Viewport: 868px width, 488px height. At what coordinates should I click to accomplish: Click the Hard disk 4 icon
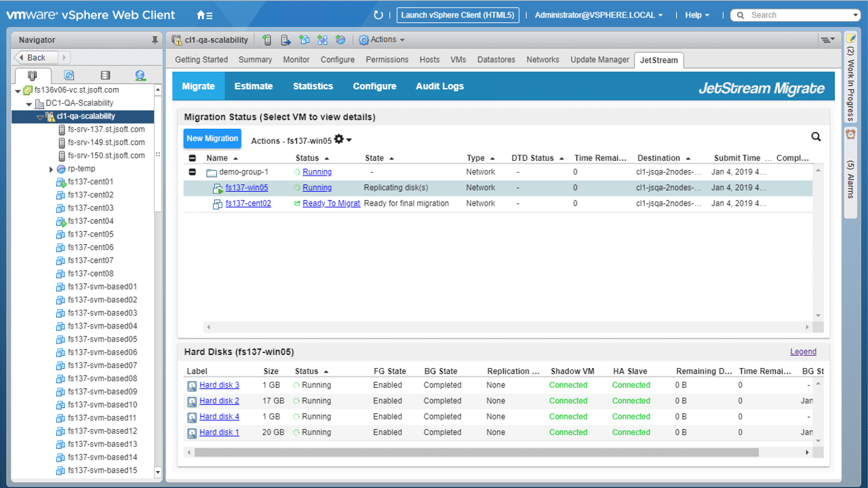[192, 417]
